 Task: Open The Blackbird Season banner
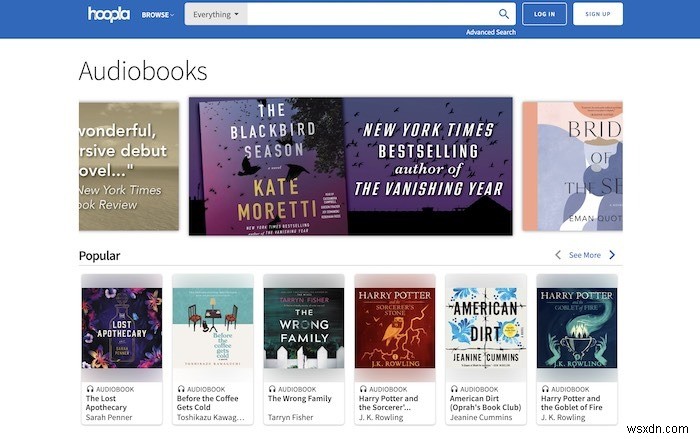(350, 166)
